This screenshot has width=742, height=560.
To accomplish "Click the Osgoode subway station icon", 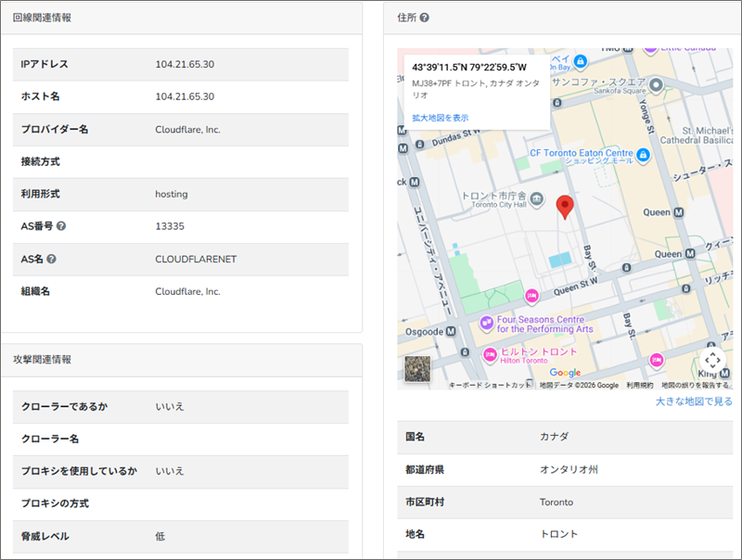I will (x=451, y=330).
